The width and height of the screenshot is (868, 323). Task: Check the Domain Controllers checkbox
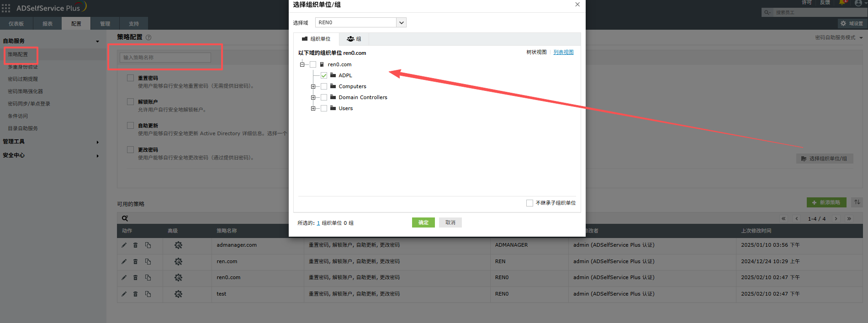pyautogui.click(x=324, y=97)
